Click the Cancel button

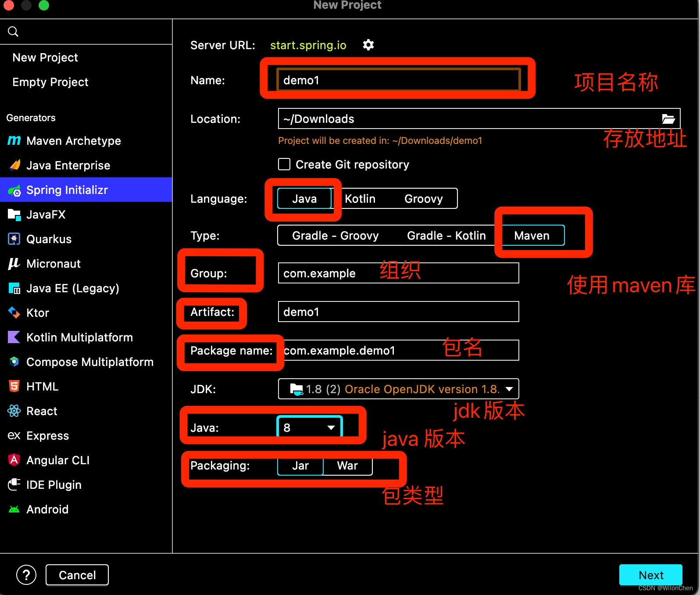[x=77, y=575]
